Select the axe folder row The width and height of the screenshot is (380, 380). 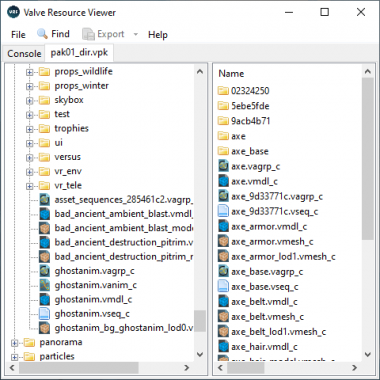click(x=232, y=136)
